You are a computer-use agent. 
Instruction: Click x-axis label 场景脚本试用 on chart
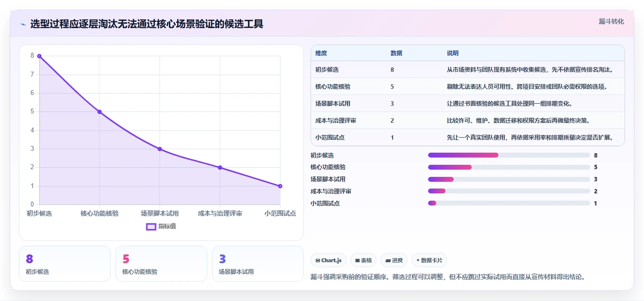coord(160,213)
